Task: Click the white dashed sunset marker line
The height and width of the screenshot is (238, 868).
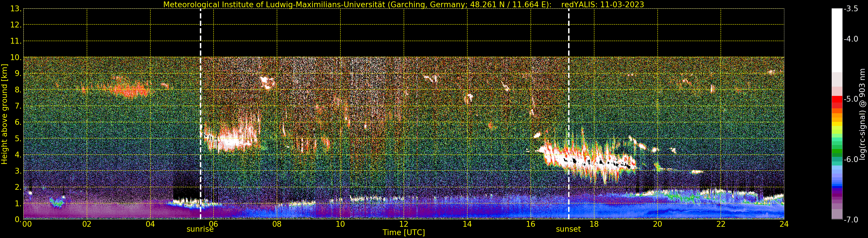Action: 569,114
